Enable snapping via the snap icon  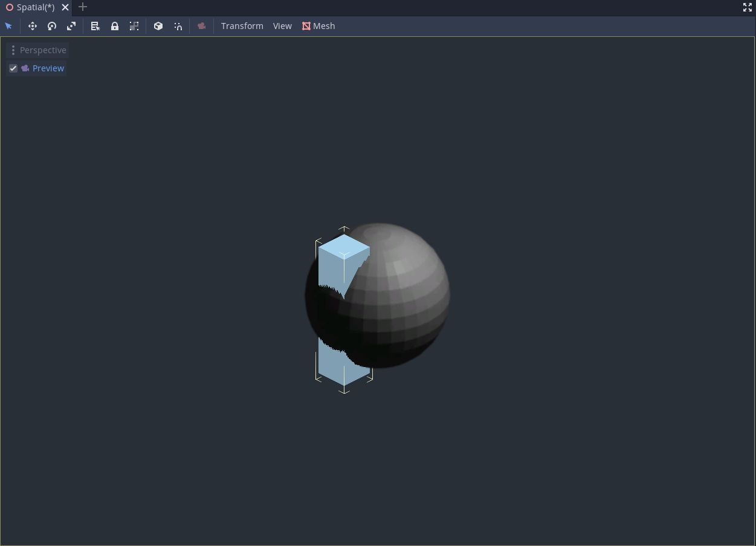[178, 26]
